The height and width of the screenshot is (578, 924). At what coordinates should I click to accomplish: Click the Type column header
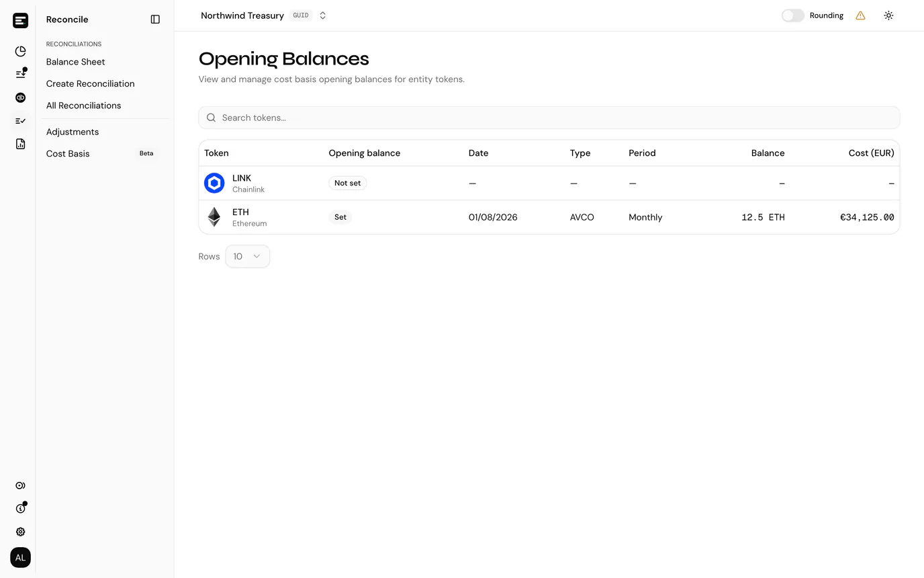pyautogui.click(x=580, y=153)
